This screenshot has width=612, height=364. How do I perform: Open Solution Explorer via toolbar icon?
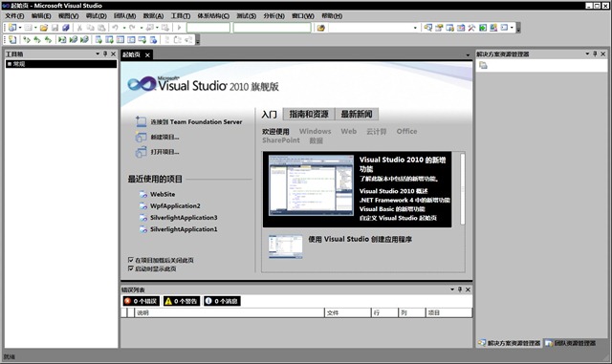pyautogui.click(x=428, y=28)
